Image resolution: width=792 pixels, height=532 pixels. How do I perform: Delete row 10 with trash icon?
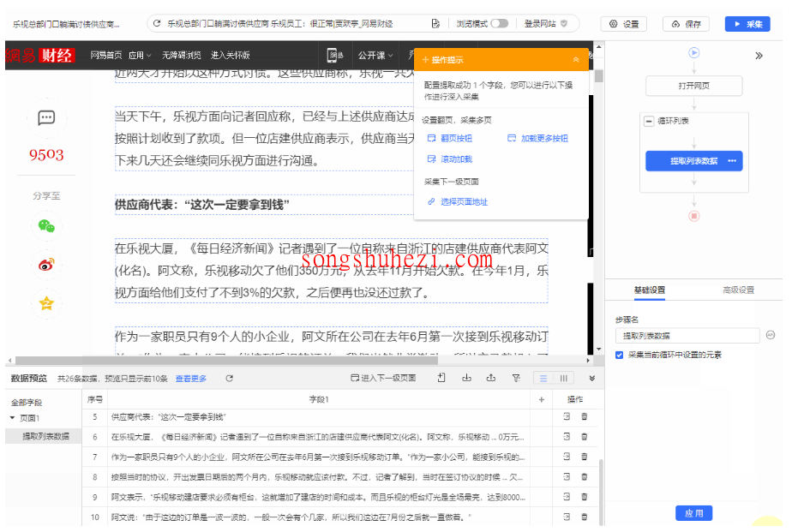click(585, 517)
